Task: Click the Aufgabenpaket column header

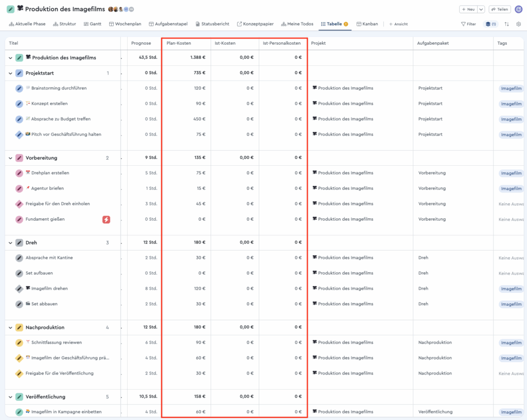Action: [x=453, y=43]
